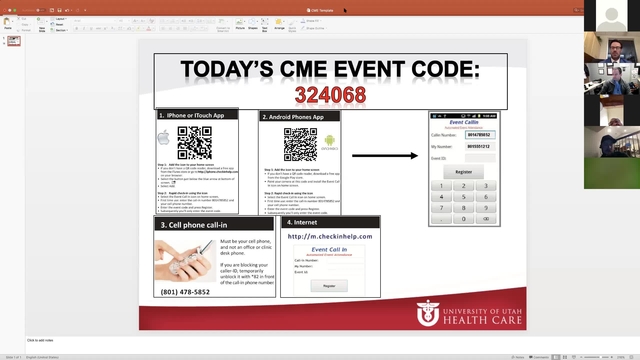The width and height of the screenshot is (640, 360).
Task: Click the Cut command in the ribbon
Action: click(x=22, y=19)
